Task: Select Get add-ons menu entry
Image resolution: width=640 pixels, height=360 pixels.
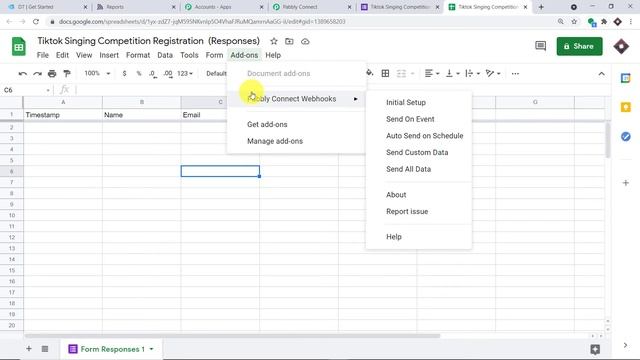Action: point(296,124)
